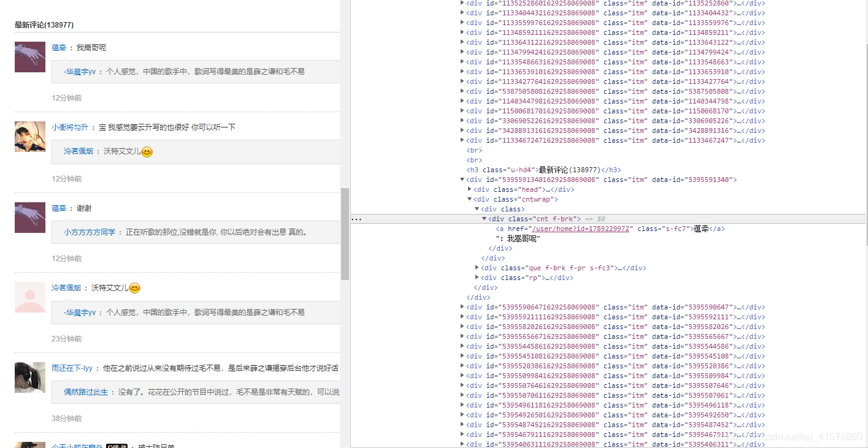Expand div with data-id 5387505808

click(x=463, y=91)
